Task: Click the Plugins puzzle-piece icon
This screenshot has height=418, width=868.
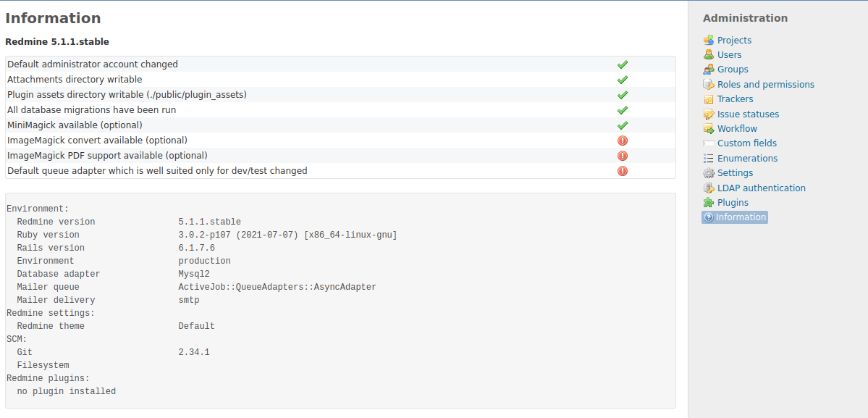Action: click(708, 202)
